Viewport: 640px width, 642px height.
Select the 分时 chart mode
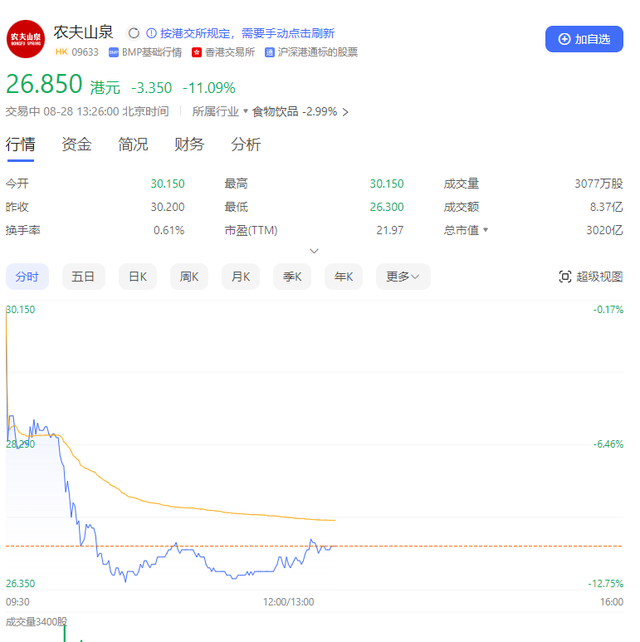pyautogui.click(x=27, y=277)
